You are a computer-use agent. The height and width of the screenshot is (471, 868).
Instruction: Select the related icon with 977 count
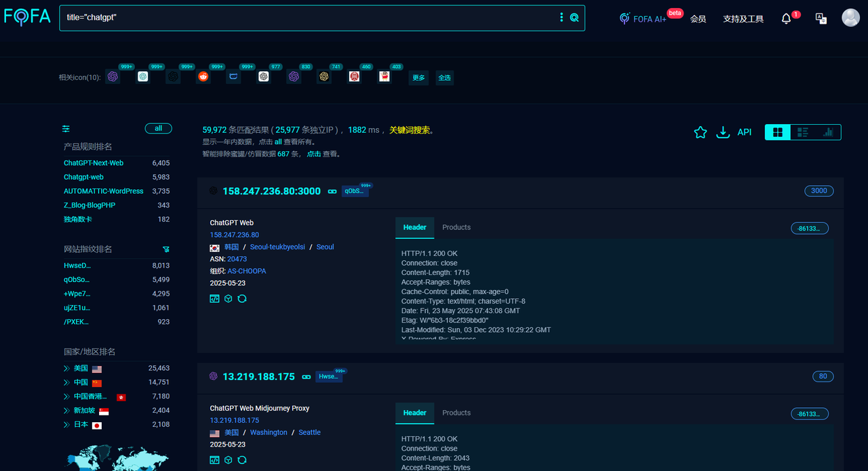pyautogui.click(x=264, y=77)
